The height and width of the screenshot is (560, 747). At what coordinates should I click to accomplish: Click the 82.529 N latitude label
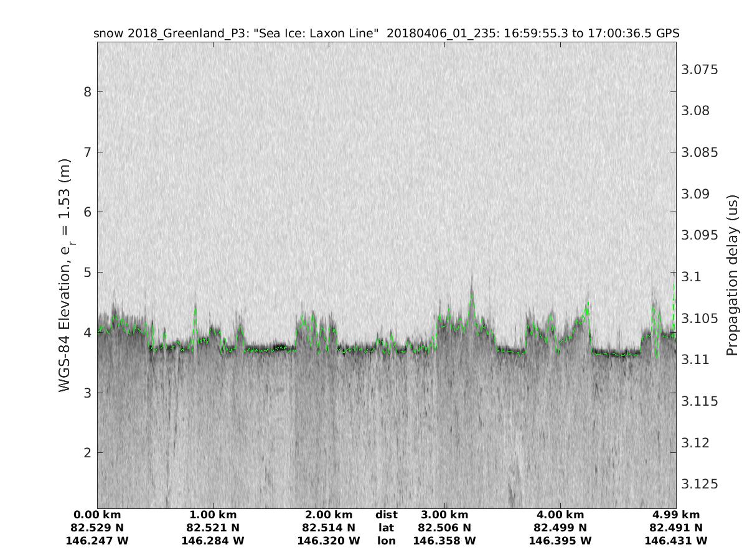pos(97,528)
